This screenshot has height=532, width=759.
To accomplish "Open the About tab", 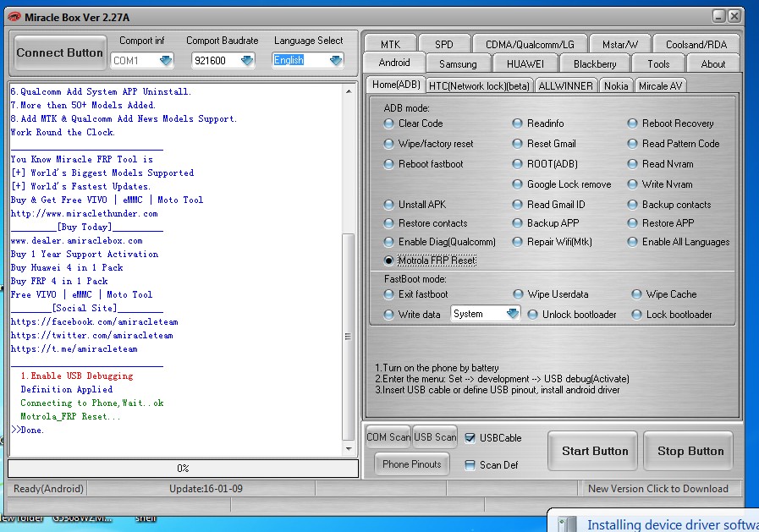I will 713,63.
